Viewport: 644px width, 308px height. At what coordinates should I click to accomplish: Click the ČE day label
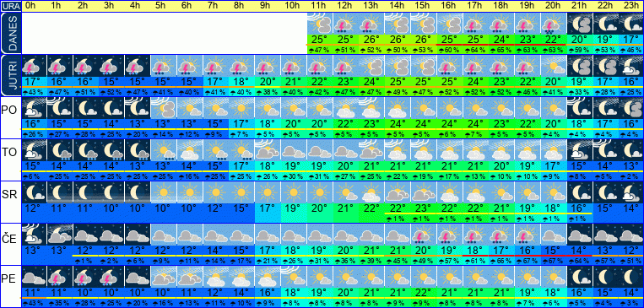[x=9, y=237]
